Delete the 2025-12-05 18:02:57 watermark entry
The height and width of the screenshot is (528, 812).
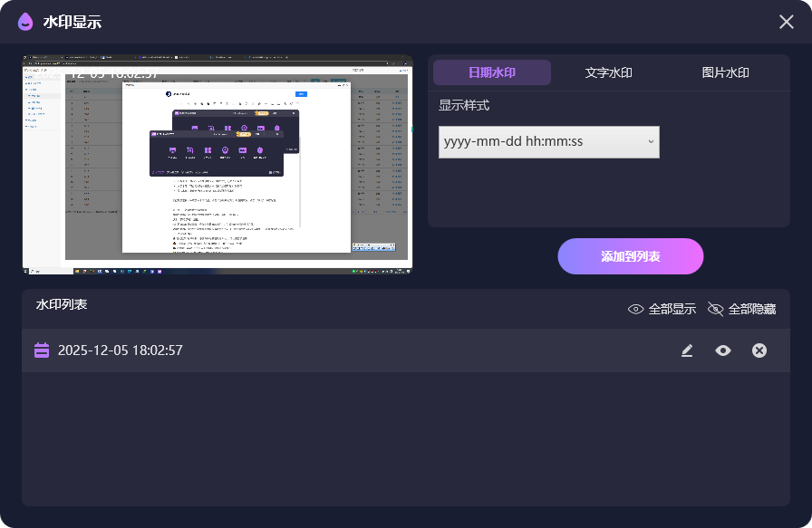pyautogui.click(x=759, y=350)
